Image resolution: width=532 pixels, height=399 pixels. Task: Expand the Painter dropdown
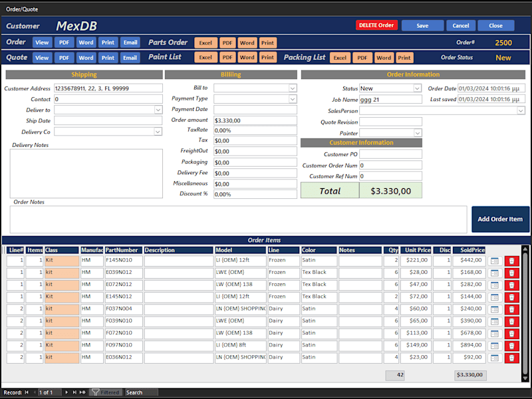point(418,133)
